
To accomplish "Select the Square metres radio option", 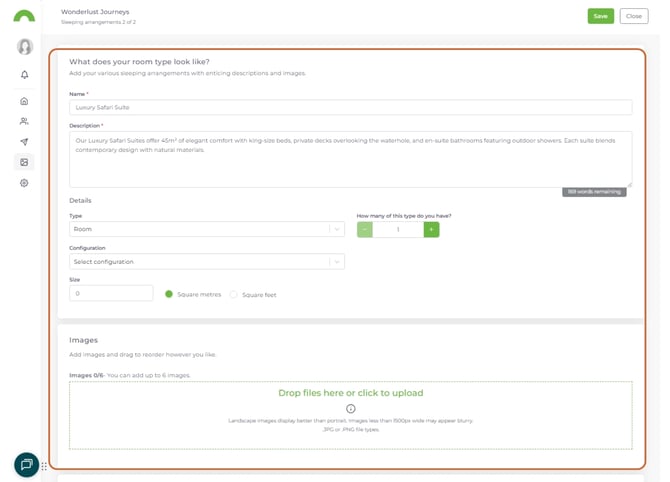I will click(x=169, y=294).
